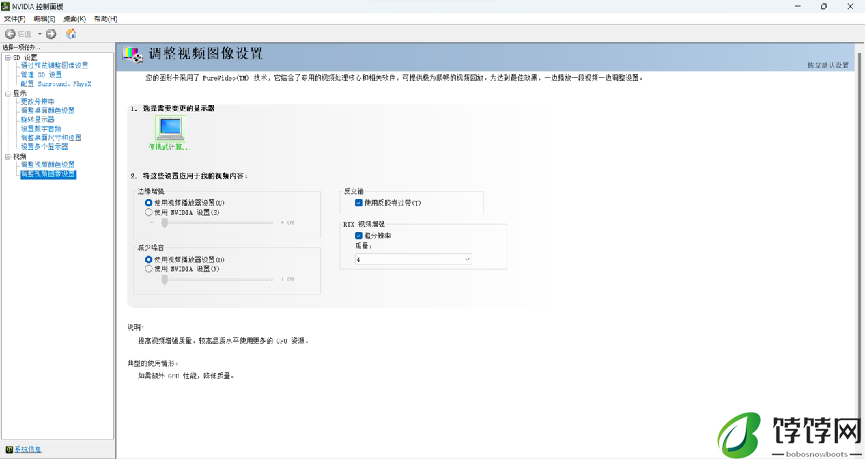Toggle the deinterlacing inverse telecine checkbox
Screen dimensions: 865x459
(359, 203)
